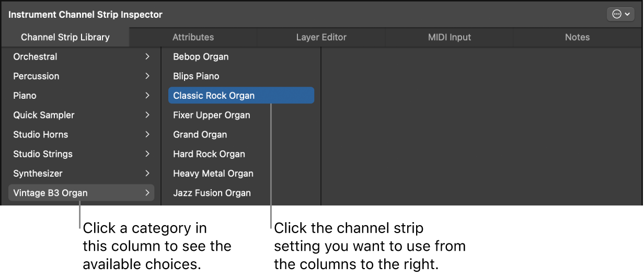644x278 pixels.
Task: Expand Percussion using its chevron
Action: (x=147, y=76)
